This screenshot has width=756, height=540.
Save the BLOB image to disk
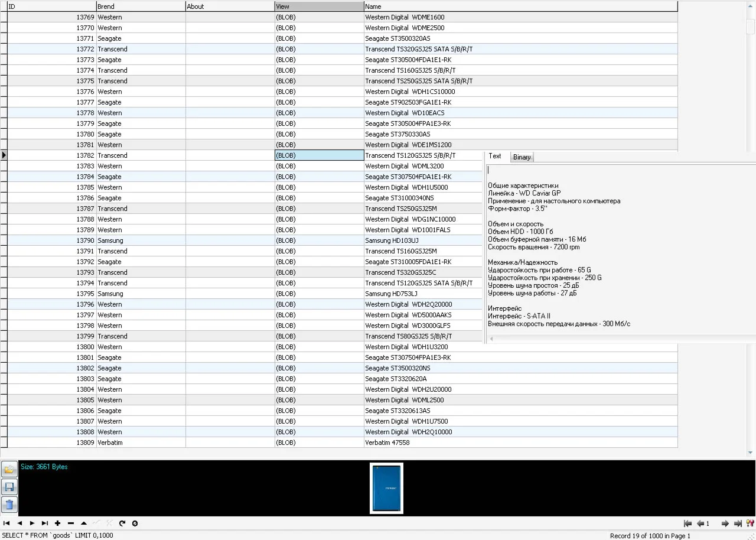click(9, 487)
